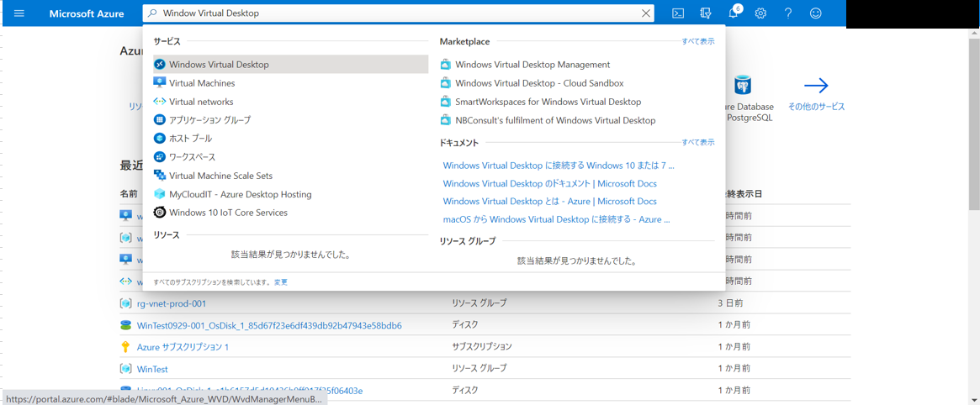The image size is (980, 405).
Task: Open portal settings gear
Action: click(760, 13)
